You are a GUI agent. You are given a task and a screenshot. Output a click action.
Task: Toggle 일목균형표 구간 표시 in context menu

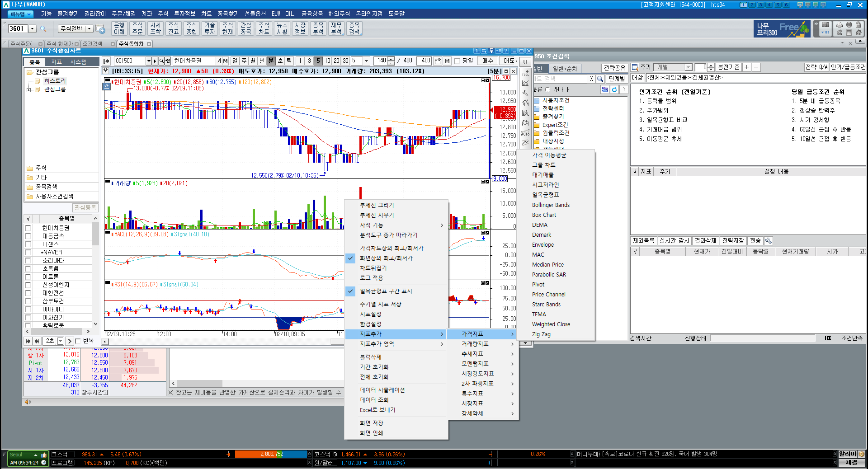pyautogui.click(x=396, y=291)
